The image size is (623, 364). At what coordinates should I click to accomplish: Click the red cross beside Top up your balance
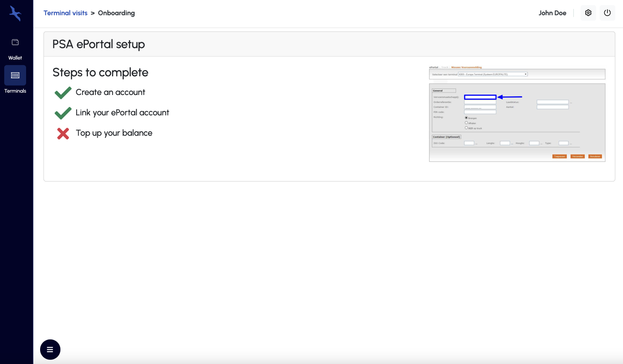(63, 134)
